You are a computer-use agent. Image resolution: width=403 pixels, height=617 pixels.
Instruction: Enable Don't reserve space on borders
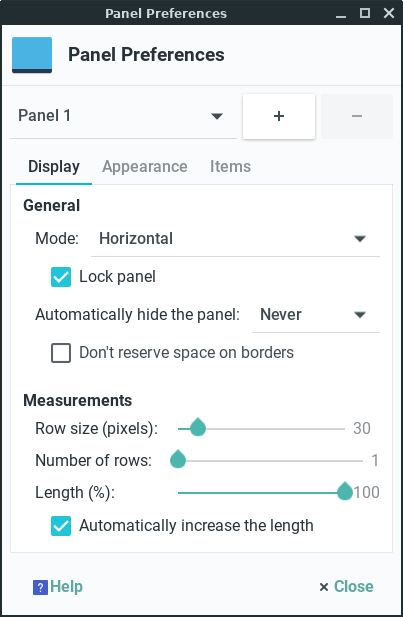61,353
